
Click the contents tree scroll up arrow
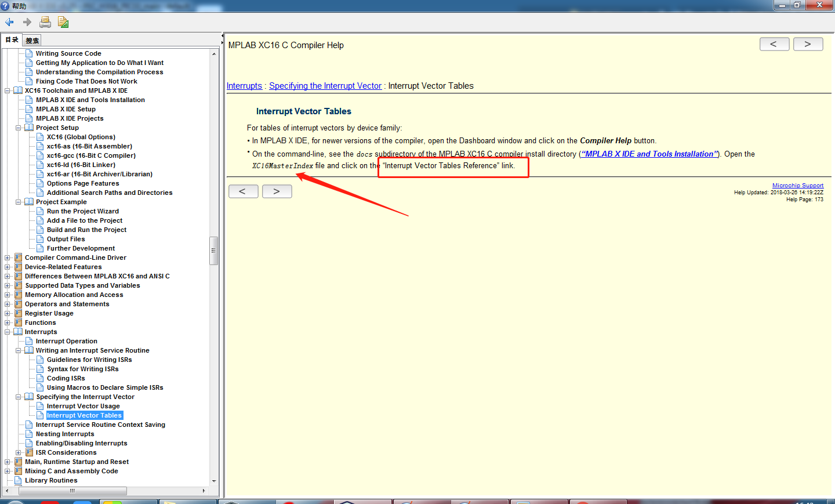pyautogui.click(x=214, y=53)
